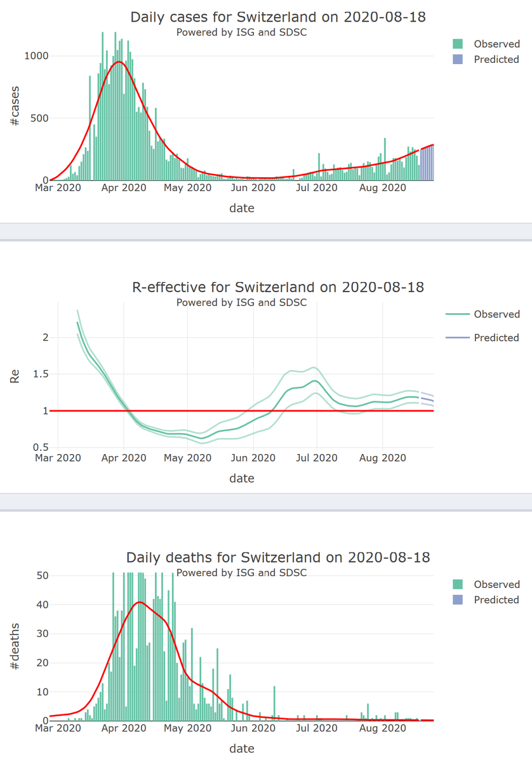This screenshot has width=532, height=762.
Task: Click the red horizontal Re equals 1 line
Action: pos(241,411)
